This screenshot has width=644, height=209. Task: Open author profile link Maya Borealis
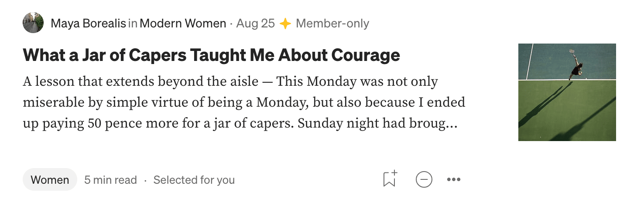point(88,24)
